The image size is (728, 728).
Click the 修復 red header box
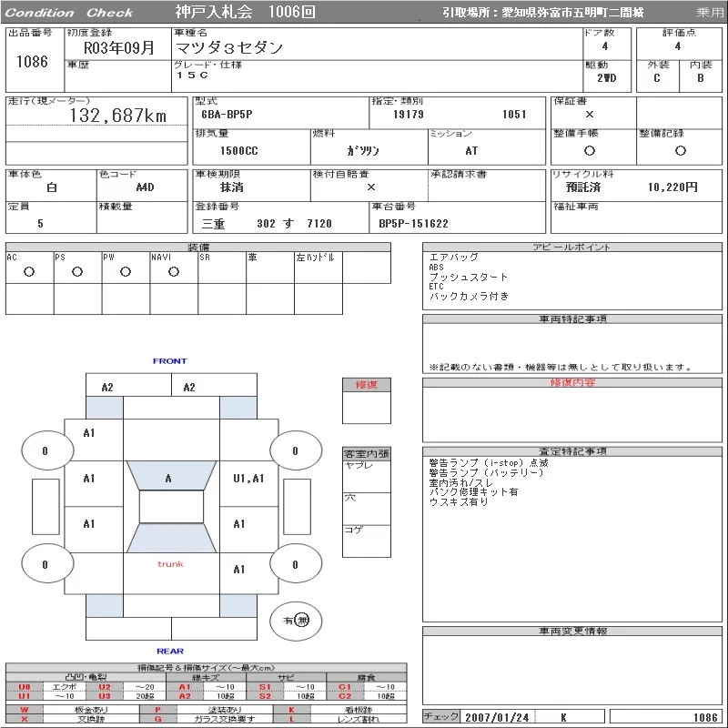coord(367,385)
